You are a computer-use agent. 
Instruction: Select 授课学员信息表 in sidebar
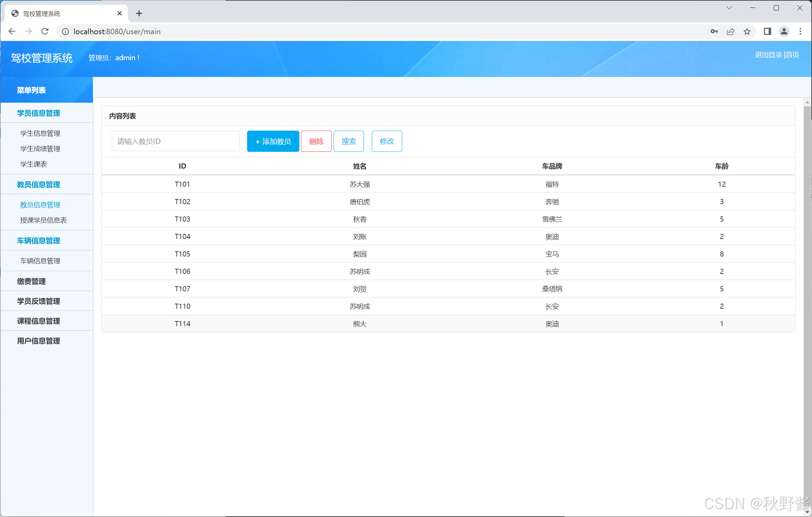pos(43,220)
